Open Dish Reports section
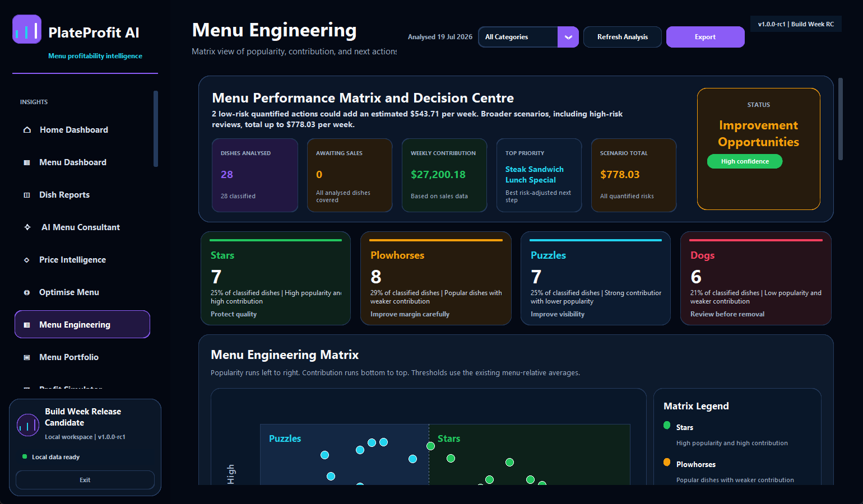863x504 pixels. tap(82, 195)
